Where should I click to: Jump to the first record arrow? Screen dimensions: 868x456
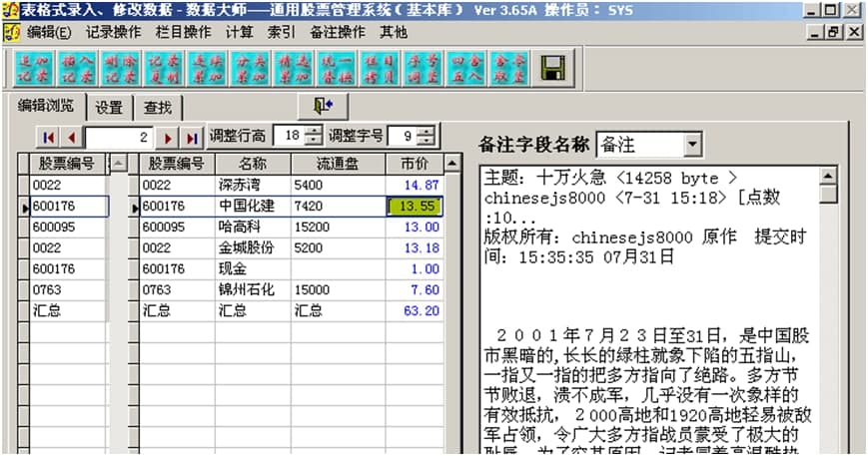click(48, 137)
